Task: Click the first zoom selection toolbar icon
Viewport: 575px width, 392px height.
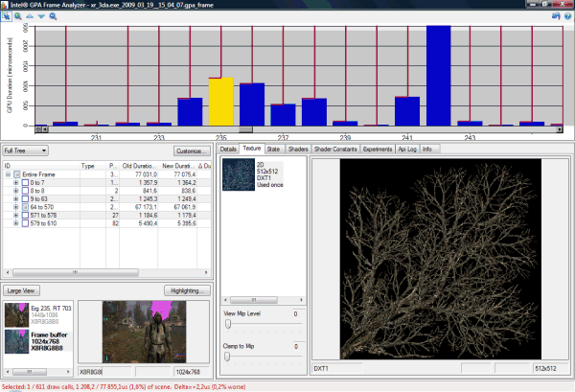Action: click(7, 16)
